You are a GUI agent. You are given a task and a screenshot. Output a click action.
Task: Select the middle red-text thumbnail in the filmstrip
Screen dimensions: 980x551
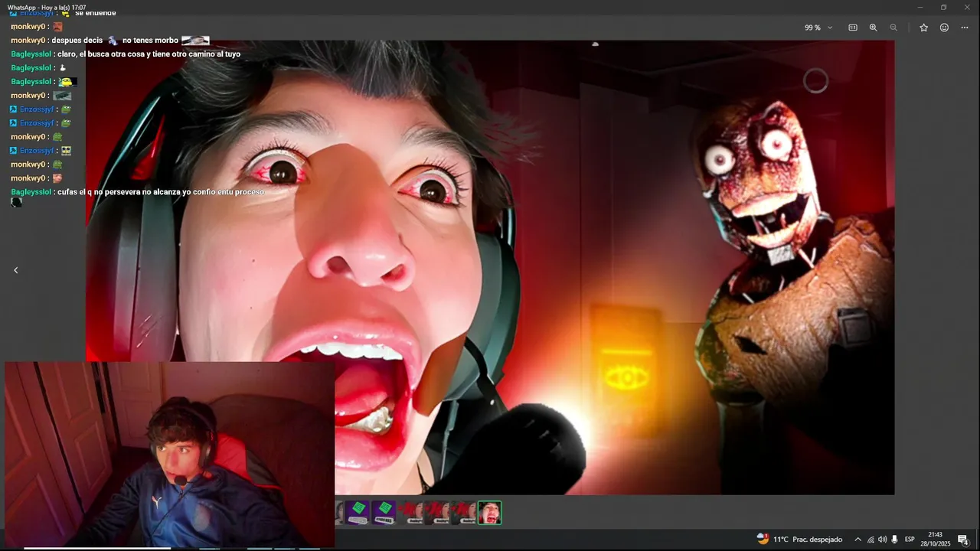point(436,513)
